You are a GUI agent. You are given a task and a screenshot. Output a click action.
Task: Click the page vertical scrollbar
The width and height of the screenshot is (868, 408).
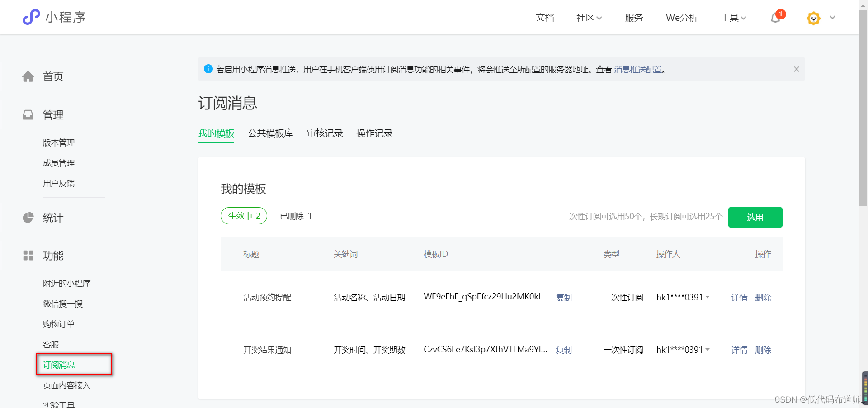coord(863,109)
